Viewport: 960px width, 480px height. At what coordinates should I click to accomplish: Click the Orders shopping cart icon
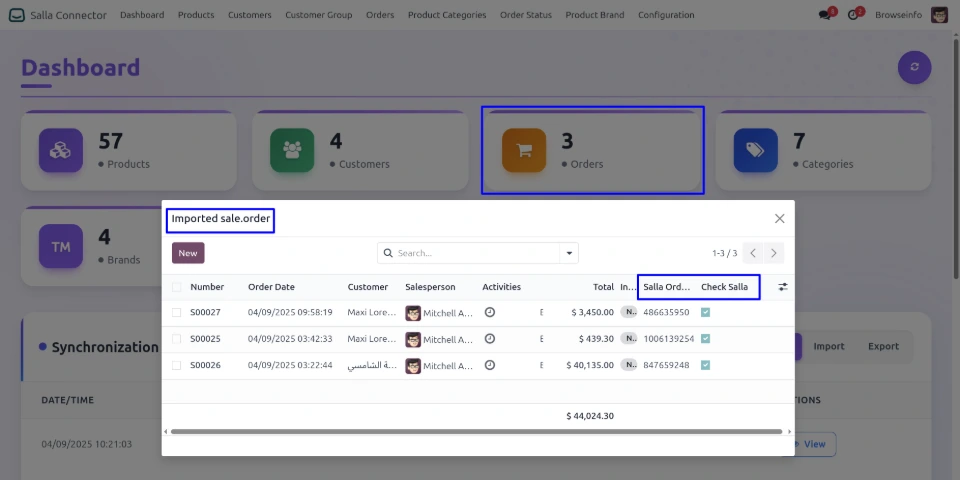pyautogui.click(x=523, y=150)
